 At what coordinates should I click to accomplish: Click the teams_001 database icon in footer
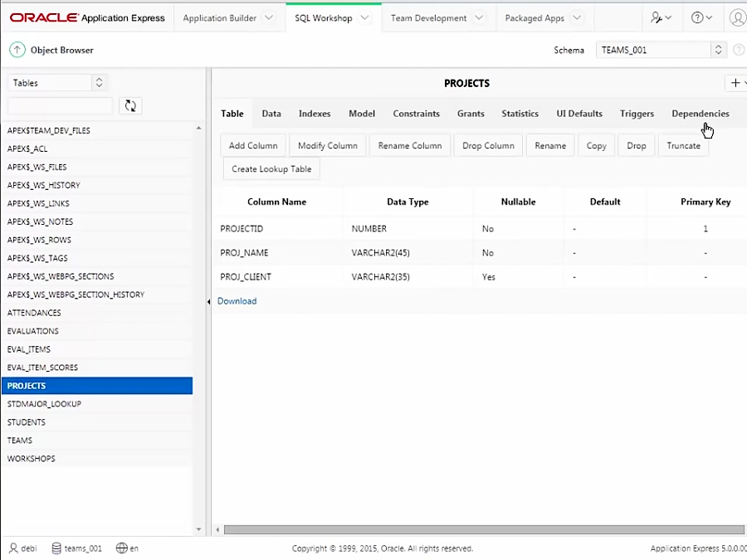pos(55,548)
